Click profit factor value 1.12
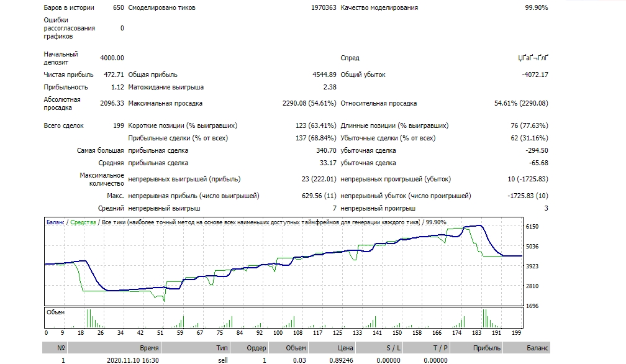The width and height of the screenshot is (626, 364). click(117, 87)
